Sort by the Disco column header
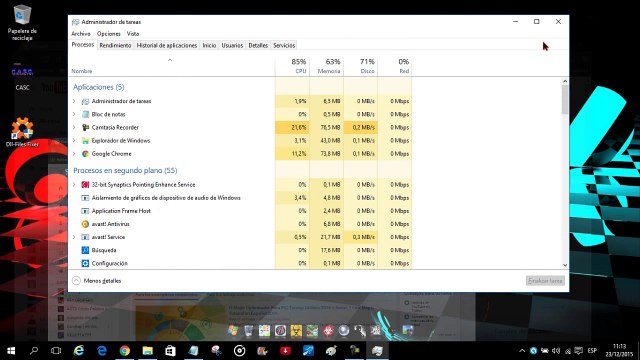 tap(361, 66)
